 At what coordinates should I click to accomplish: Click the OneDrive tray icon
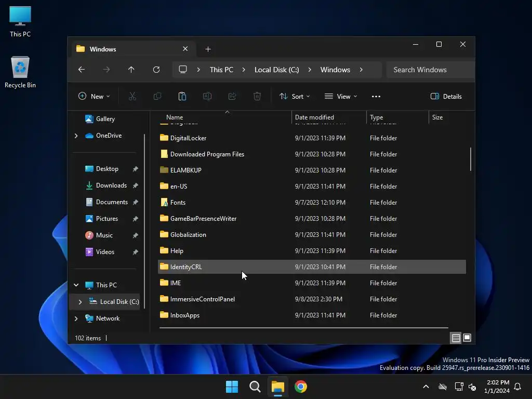(443, 387)
